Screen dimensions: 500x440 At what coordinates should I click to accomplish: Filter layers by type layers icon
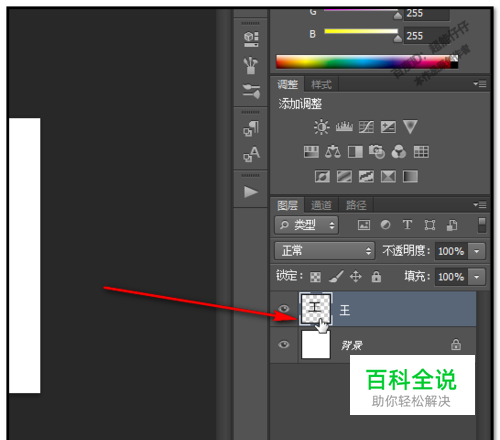point(407,225)
